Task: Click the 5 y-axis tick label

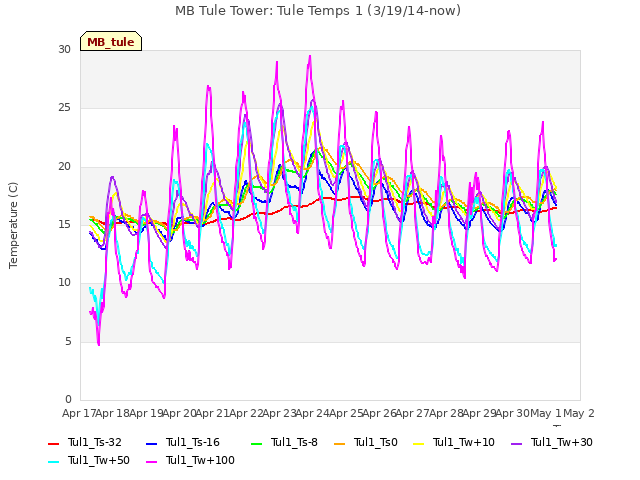Action: point(68,341)
